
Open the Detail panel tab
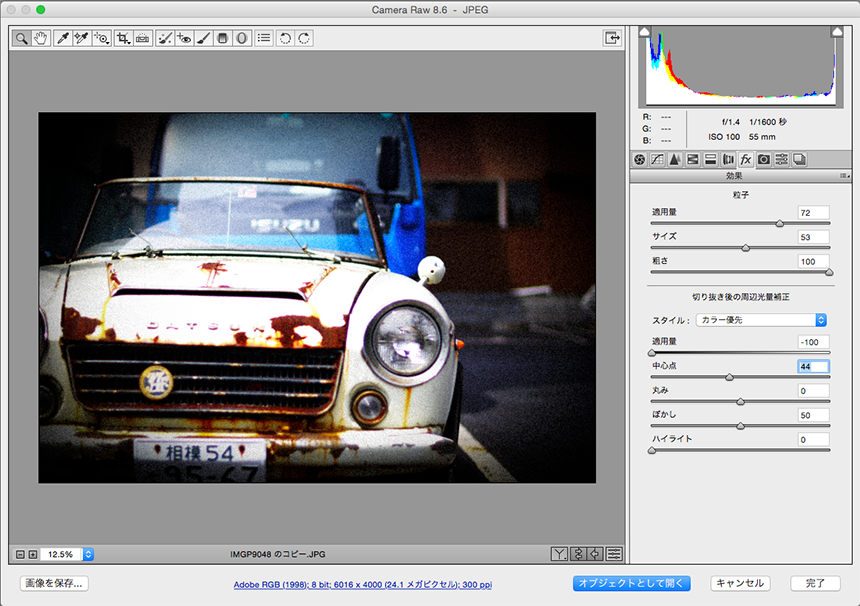(675, 160)
